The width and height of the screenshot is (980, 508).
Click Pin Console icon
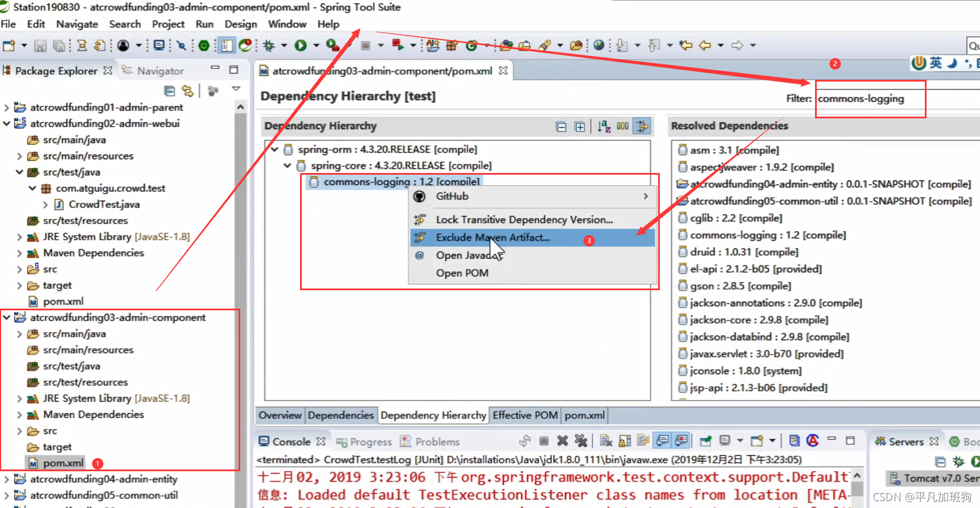click(x=705, y=441)
